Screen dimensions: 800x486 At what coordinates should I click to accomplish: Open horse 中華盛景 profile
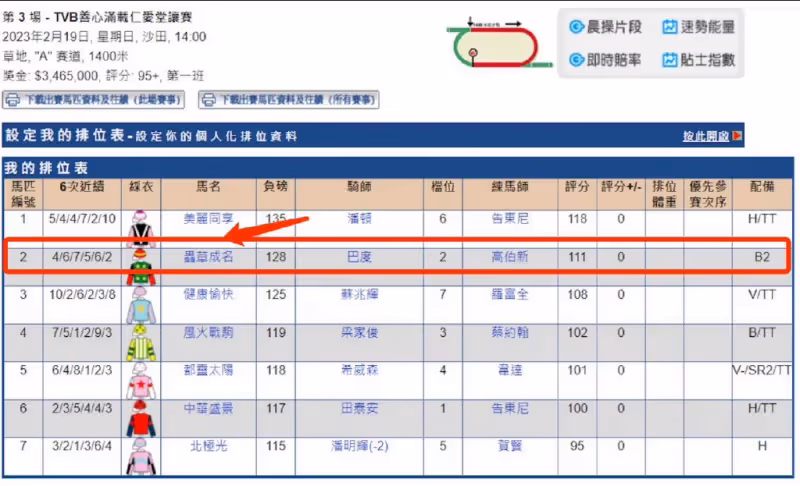pyautogui.click(x=208, y=408)
